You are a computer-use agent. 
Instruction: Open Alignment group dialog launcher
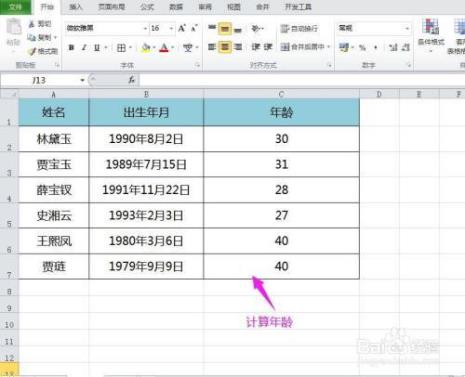pyautogui.click(x=330, y=65)
